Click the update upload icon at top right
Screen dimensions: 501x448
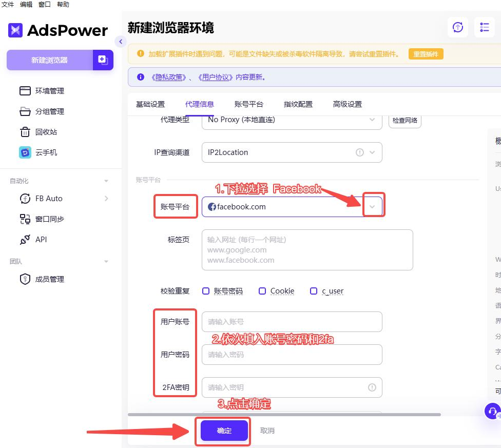(x=458, y=27)
